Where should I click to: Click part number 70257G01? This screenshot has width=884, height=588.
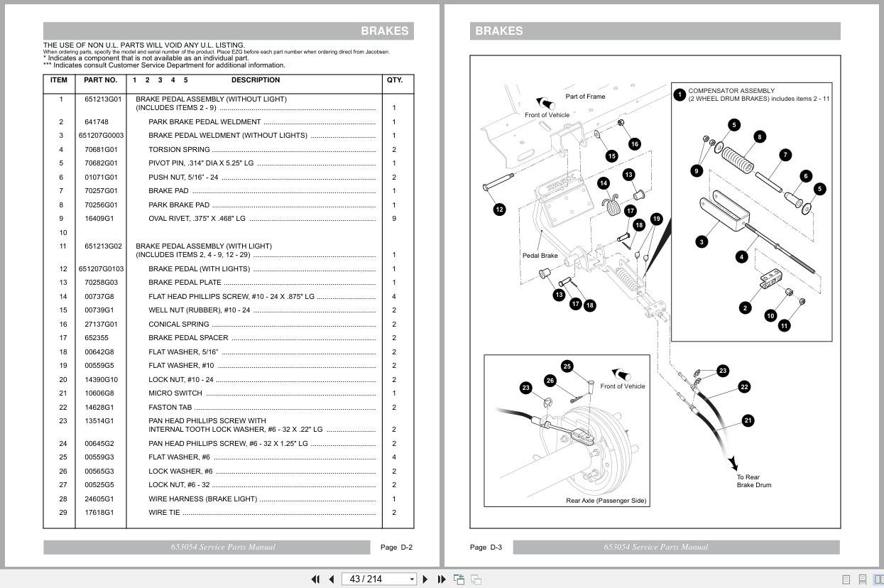click(101, 191)
